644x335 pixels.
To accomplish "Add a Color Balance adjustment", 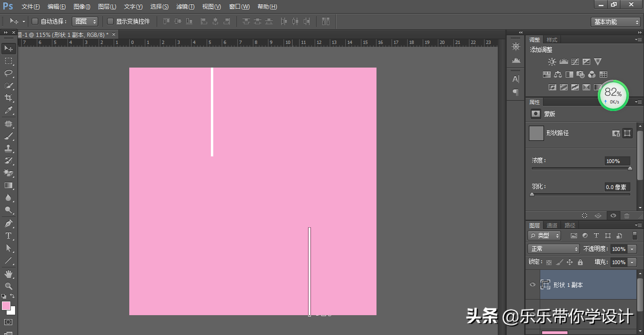I will 558,74.
